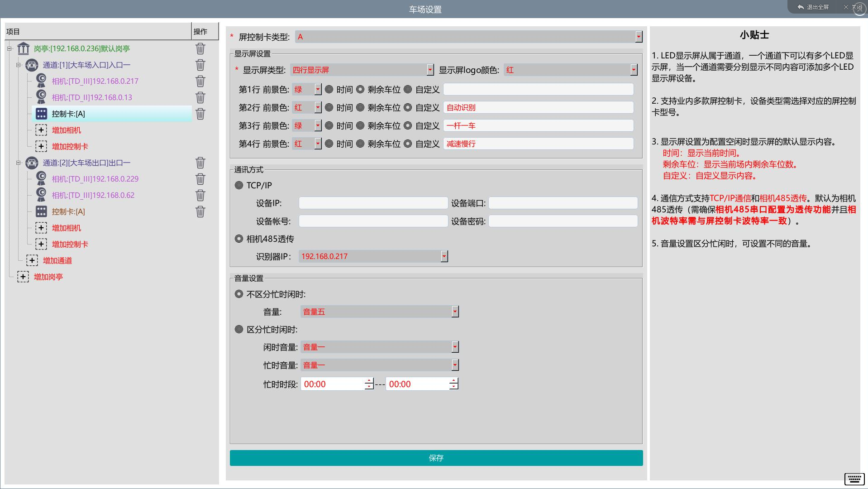The width and height of the screenshot is (868, 489).
Task: Click plus icon for 增加控制卡 under 入口一
Action: 41,146
